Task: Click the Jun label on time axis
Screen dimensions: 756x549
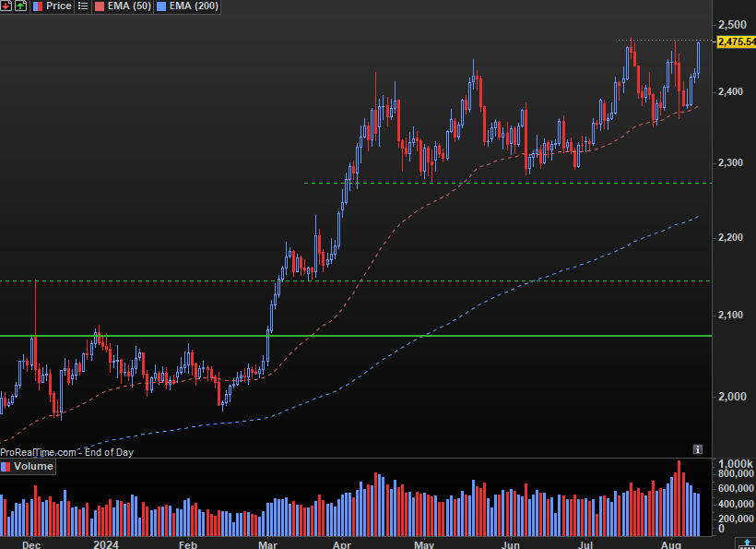Action: tap(510, 544)
